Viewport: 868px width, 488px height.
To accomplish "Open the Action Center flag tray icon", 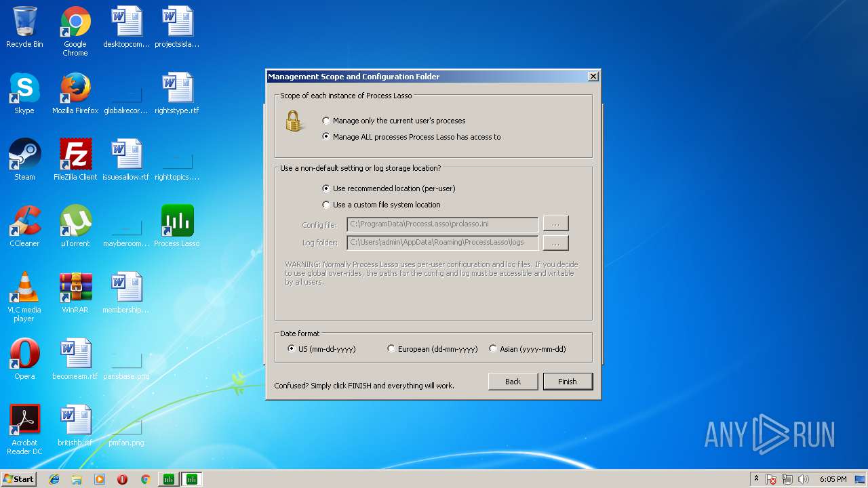I will coord(771,479).
